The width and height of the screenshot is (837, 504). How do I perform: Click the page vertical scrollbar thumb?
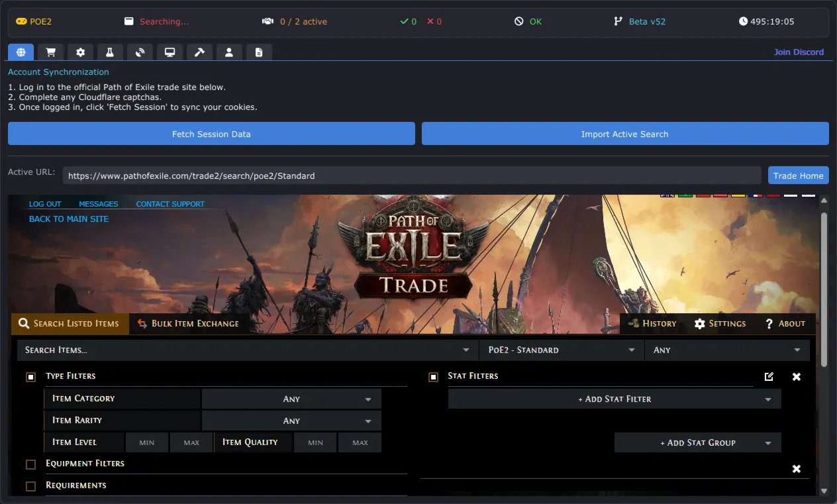click(x=824, y=289)
